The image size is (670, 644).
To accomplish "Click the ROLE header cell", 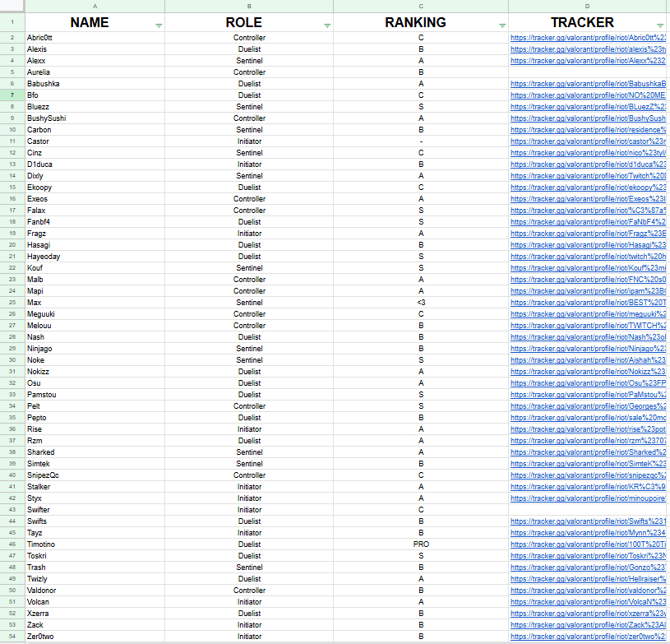I will [x=249, y=22].
